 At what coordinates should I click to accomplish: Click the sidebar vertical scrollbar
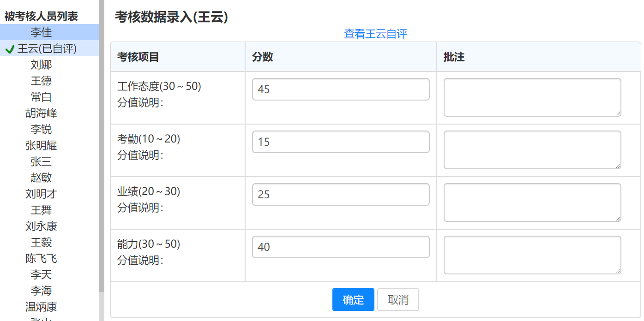[x=102, y=138]
